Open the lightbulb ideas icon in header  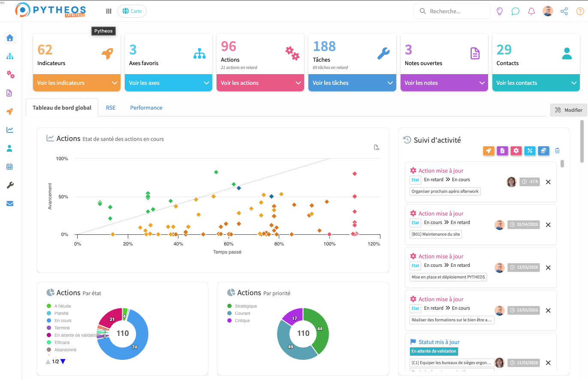coord(499,12)
